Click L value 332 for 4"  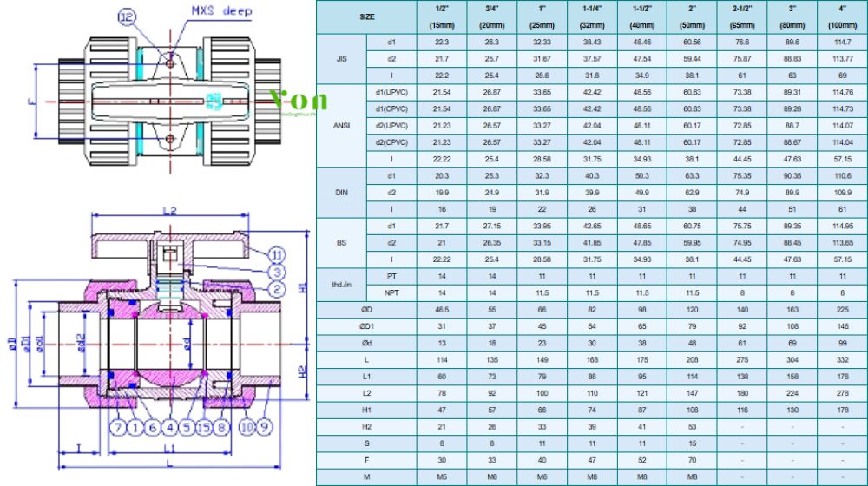[843, 360]
